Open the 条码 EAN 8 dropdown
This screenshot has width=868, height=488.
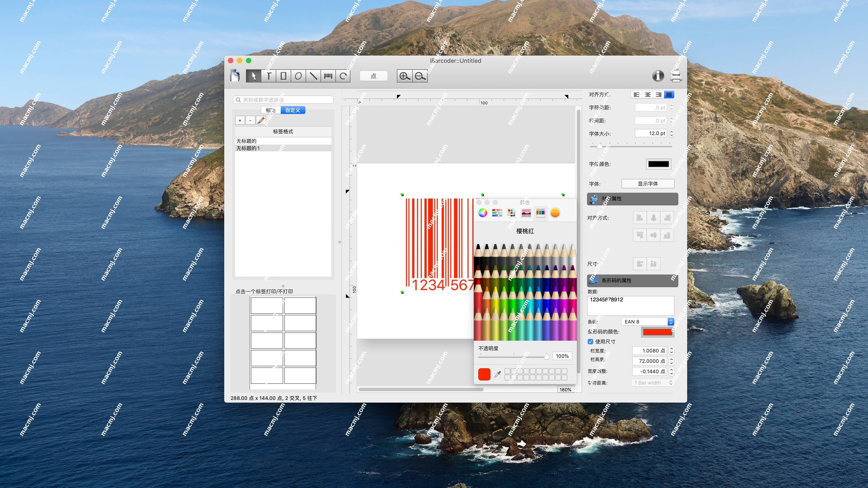click(647, 322)
